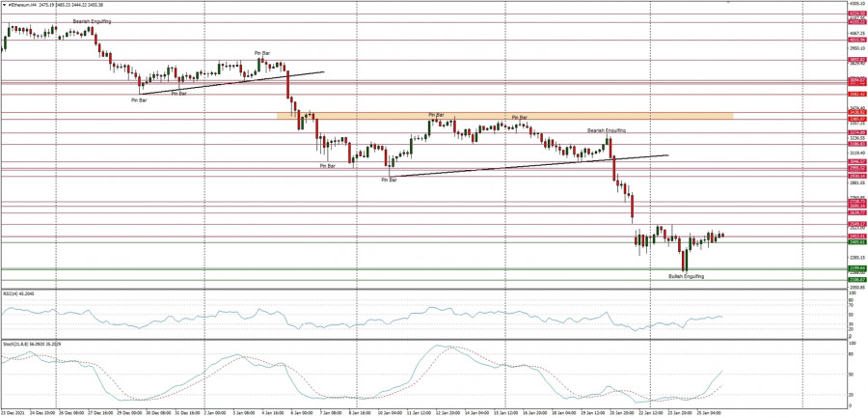Click the Pin Bar label under the 7 Jan low
This screenshot has height=418, width=868.
(x=327, y=165)
